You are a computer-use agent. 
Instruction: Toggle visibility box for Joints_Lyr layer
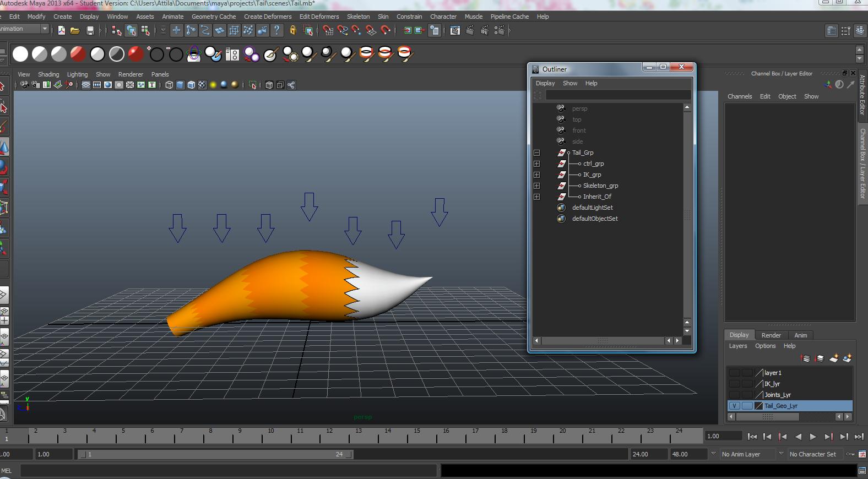tap(734, 395)
